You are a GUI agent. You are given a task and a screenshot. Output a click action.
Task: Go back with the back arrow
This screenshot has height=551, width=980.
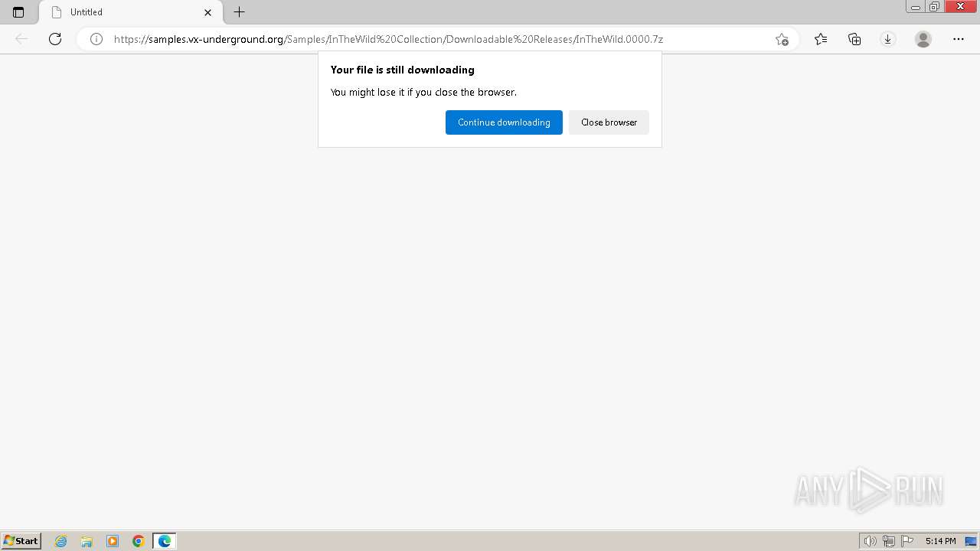click(x=21, y=39)
